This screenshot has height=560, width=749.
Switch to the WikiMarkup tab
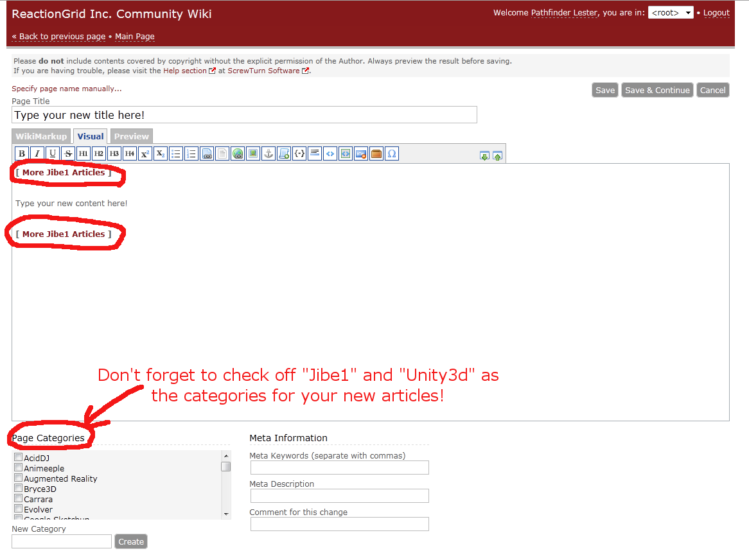pos(41,136)
